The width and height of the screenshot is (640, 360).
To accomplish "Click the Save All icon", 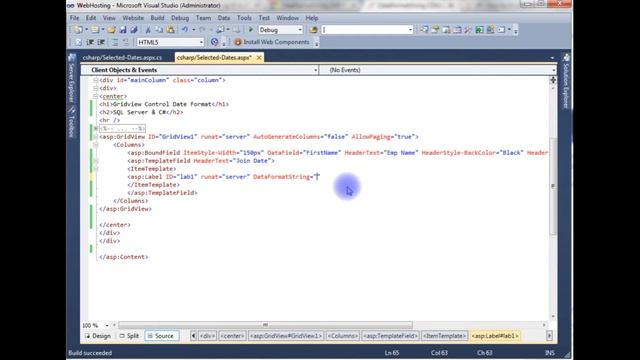I will 133,30.
